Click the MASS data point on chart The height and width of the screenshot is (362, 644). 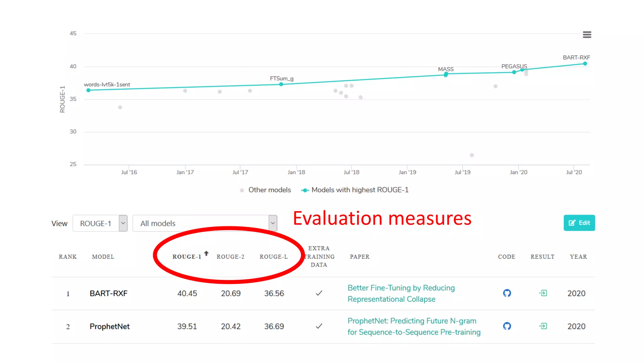pos(446,74)
